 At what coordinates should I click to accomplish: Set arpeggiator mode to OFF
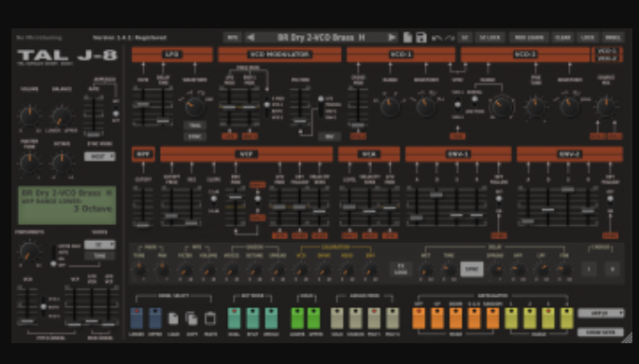[418, 318]
